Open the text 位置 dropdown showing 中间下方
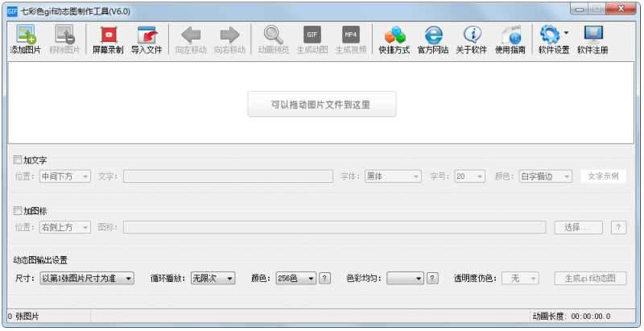644x331 pixels. pyautogui.click(x=65, y=176)
